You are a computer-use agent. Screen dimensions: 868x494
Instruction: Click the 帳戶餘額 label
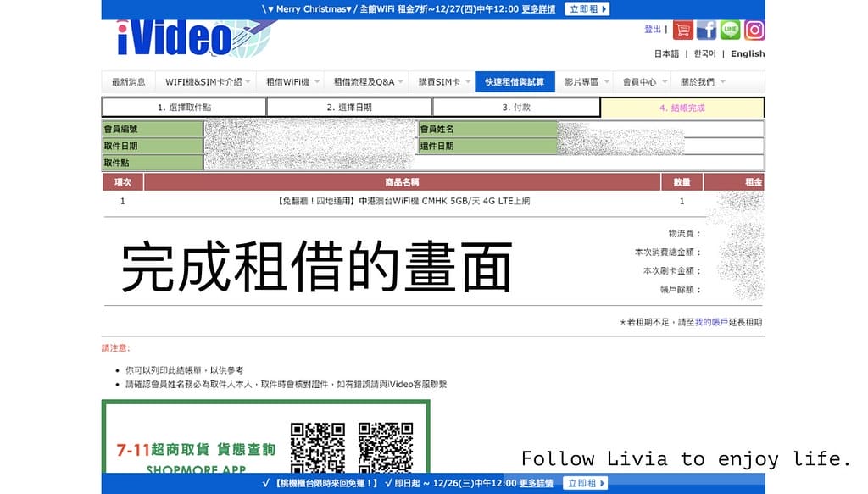click(x=681, y=289)
